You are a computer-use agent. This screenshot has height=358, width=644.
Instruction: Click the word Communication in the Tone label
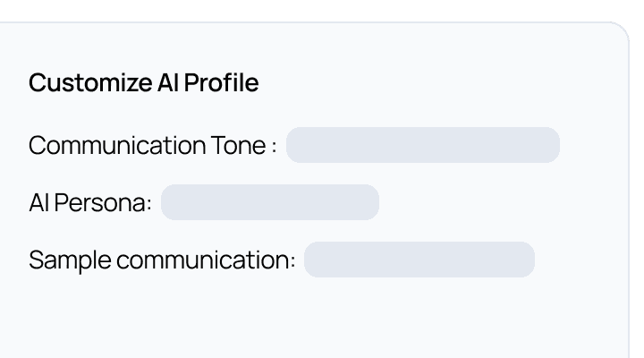(x=115, y=145)
